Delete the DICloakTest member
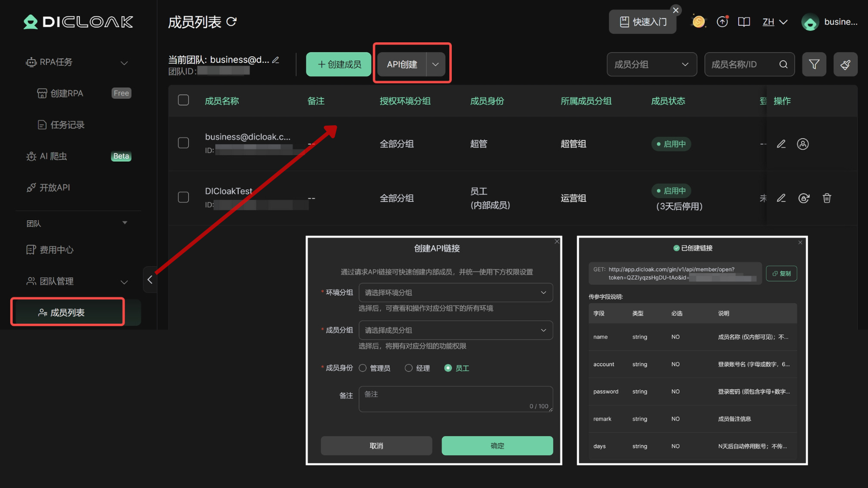Image resolution: width=868 pixels, height=488 pixels. 827,198
